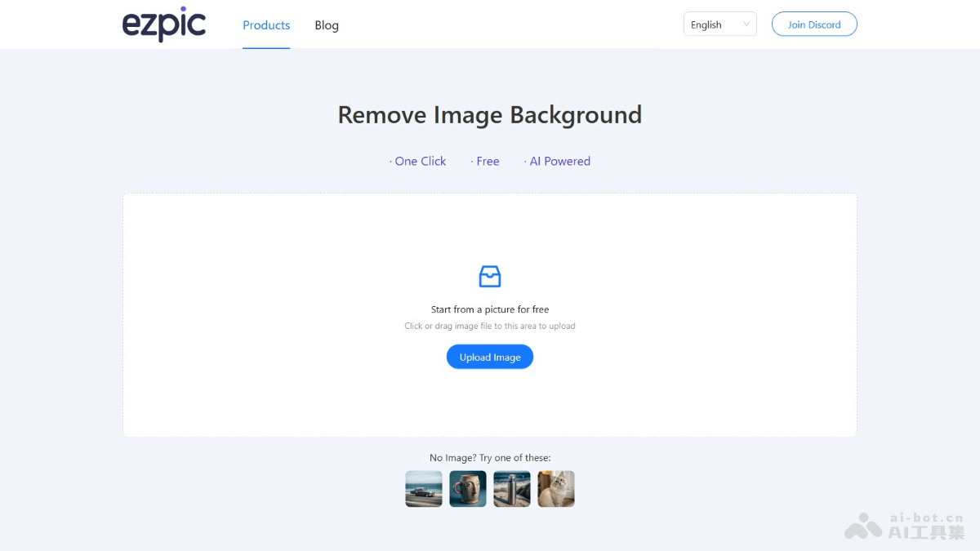Select the thermos bottle sample image
Screen dimensions: 980x551
(x=511, y=488)
